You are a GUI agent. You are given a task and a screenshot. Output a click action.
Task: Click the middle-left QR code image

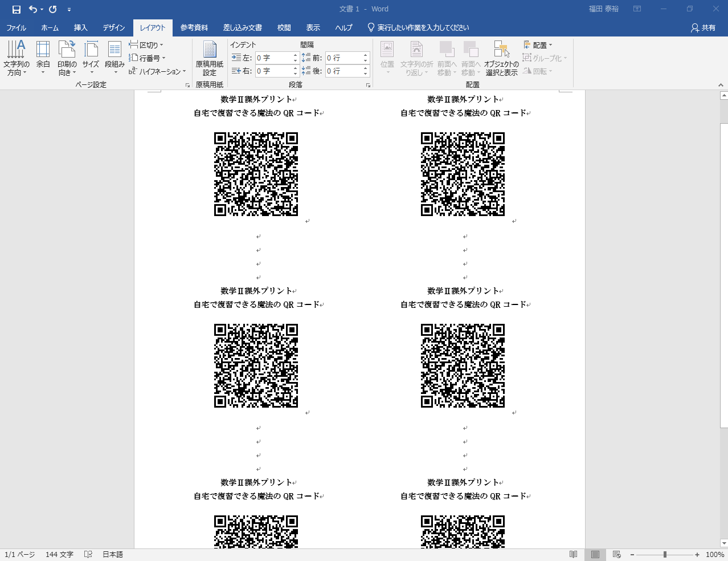click(256, 365)
